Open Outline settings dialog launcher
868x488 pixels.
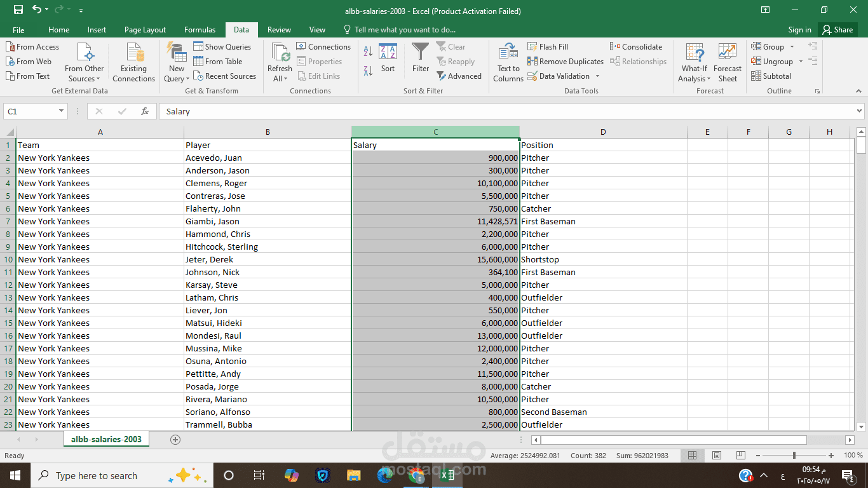tap(817, 91)
